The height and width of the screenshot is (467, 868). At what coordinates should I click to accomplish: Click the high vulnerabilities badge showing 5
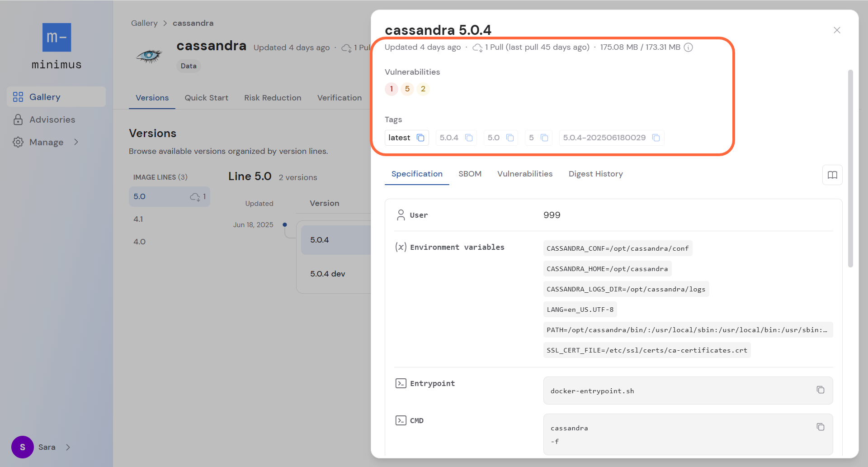coord(407,89)
